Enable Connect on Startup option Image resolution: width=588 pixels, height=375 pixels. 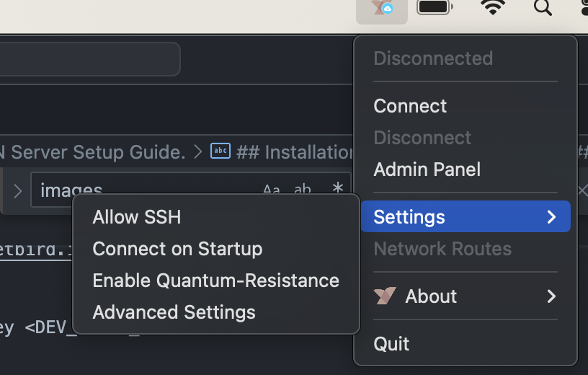pos(177,249)
